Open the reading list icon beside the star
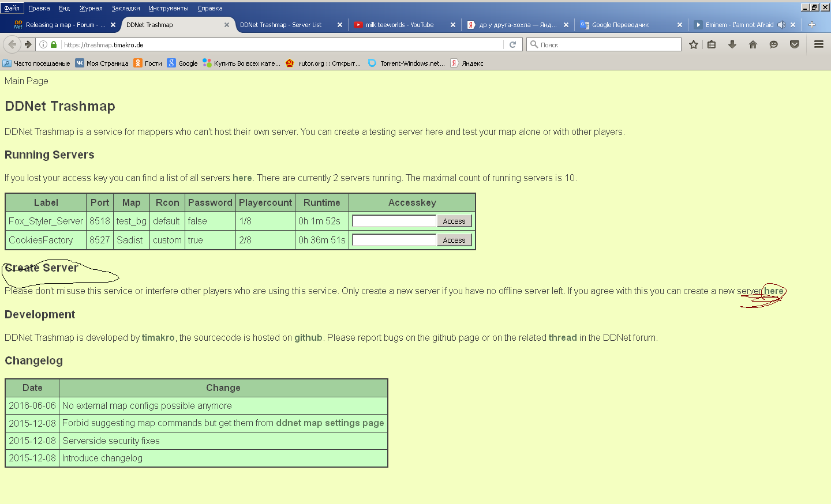This screenshot has height=504, width=831. tap(711, 44)
